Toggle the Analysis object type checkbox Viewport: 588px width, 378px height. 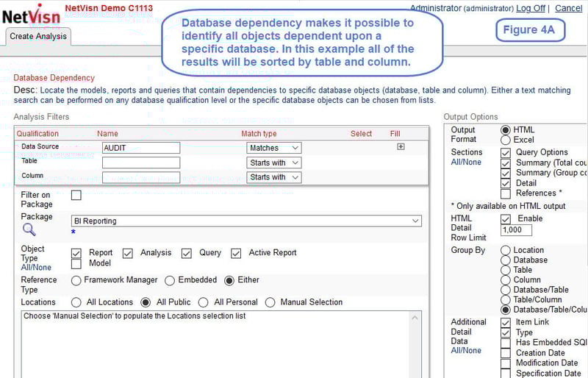(x=127, y=254)
